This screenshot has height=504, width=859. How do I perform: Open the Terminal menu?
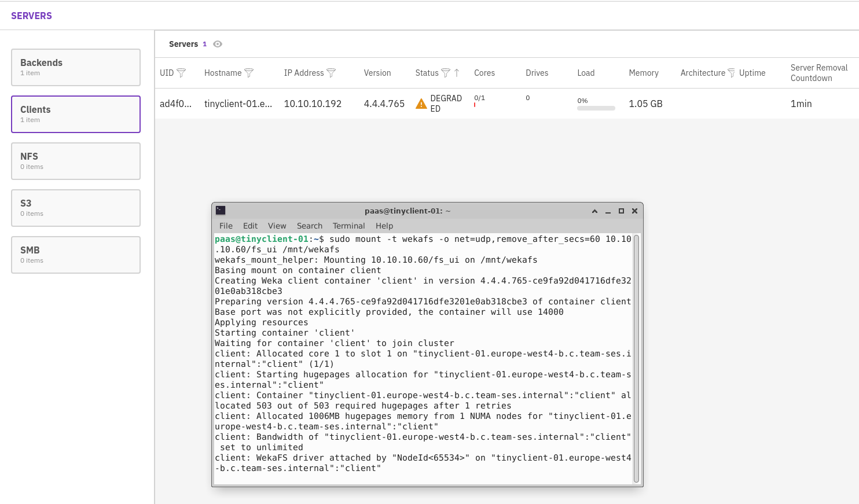click(348, 226)
